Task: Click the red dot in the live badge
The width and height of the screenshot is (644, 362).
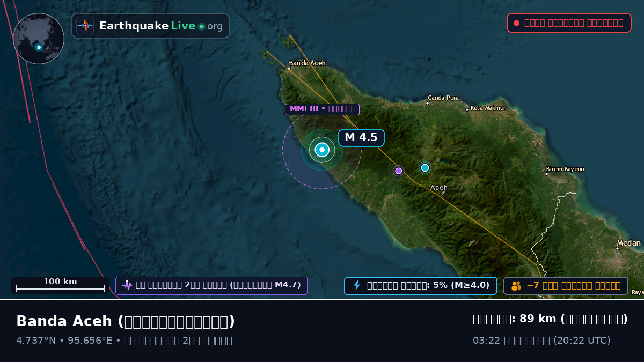Action: coord(516,23)
